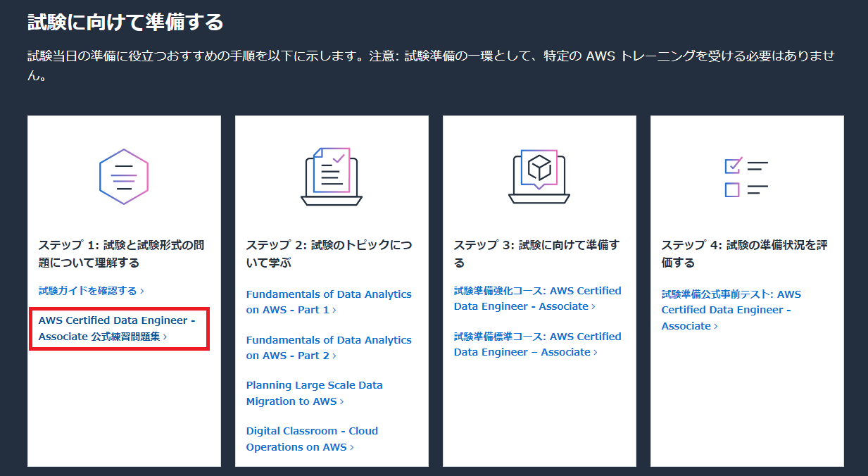Image resolution: width=868 pixels, height=476 pixels.
Task: Open Fundamentals of Data Analytics Part 1
Action: tap(328, 302)
